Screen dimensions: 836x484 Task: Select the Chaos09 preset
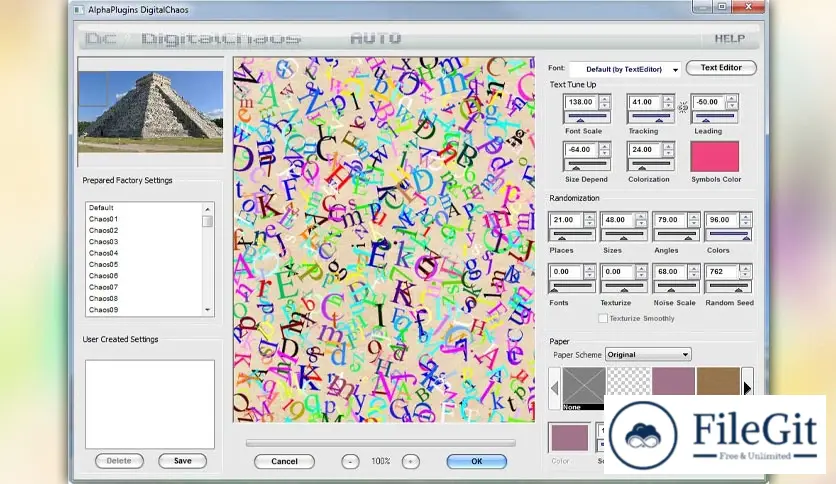[x=144, y=310]
